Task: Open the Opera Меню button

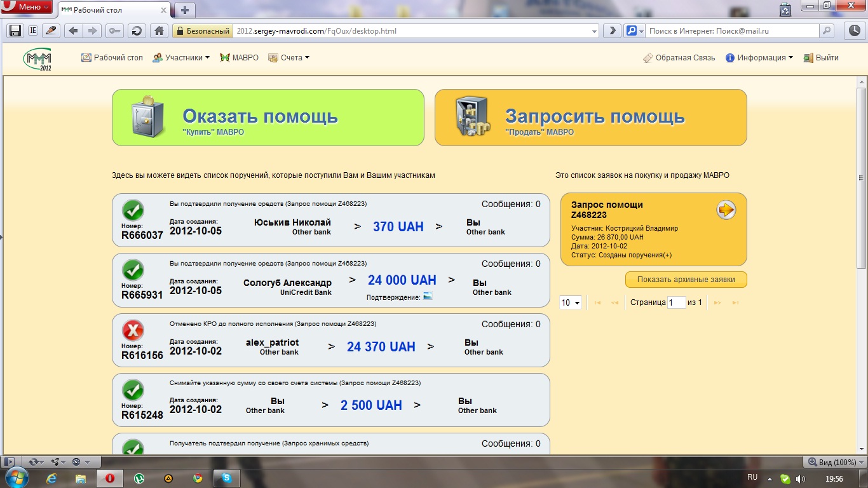Action: (x=27, y=7)
